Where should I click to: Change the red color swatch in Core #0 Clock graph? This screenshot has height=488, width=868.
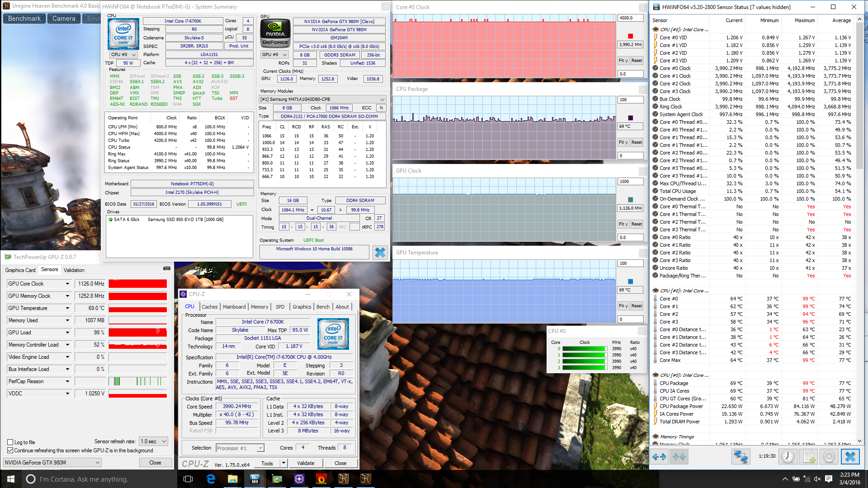[630, 36]
